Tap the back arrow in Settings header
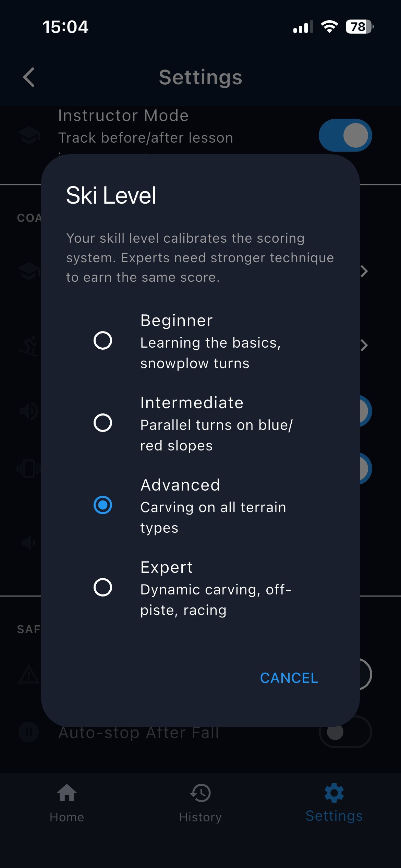Viewport: 401px width, 868px height. (29, 77)
